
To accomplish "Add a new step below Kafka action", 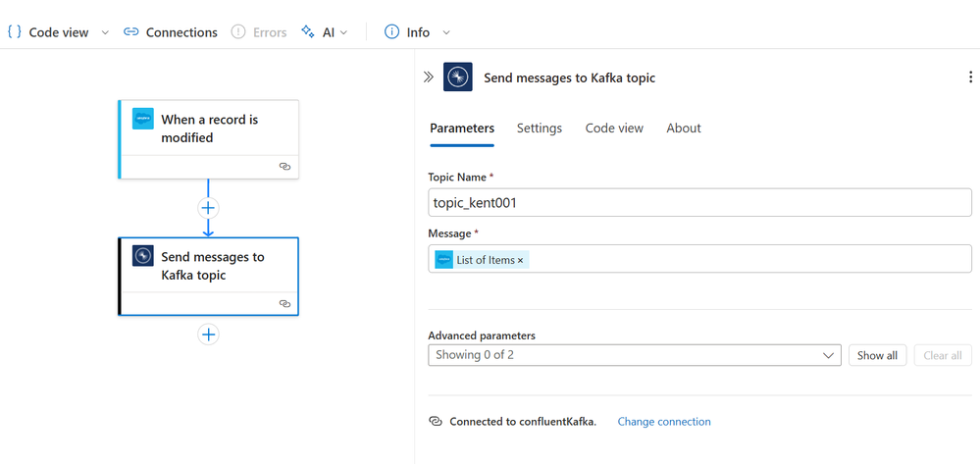I will (x=208, y=335).
